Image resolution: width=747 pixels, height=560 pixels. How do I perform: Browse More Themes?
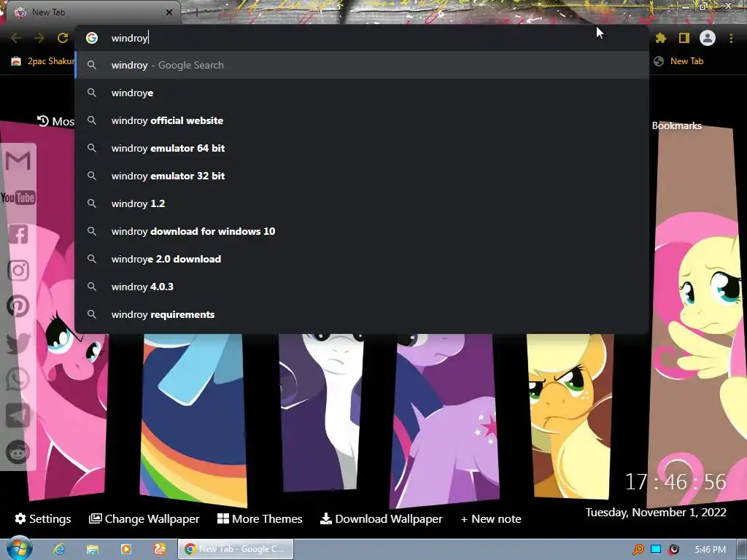point(260,518)
